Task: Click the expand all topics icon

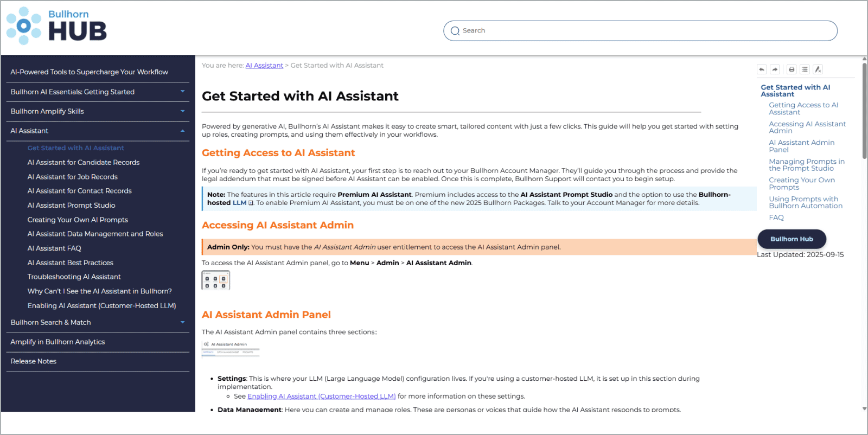Action: click(x=805, y=69)
